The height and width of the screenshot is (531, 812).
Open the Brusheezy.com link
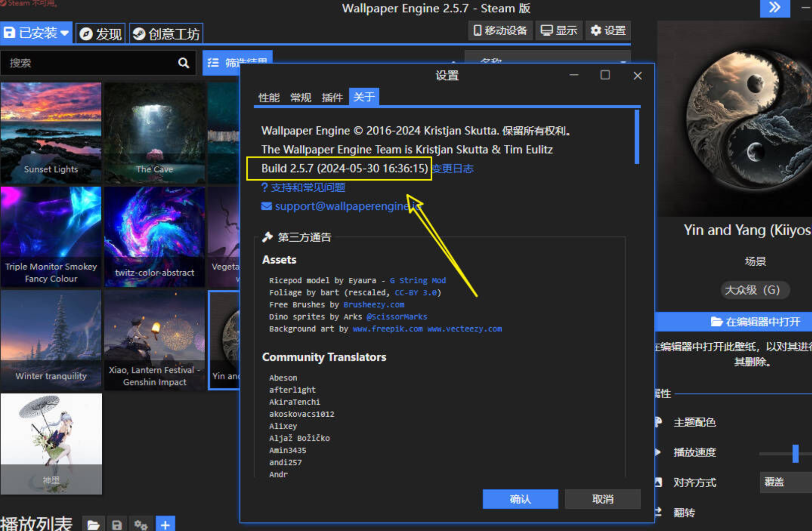pyautogui.click(x=374, y=305)
